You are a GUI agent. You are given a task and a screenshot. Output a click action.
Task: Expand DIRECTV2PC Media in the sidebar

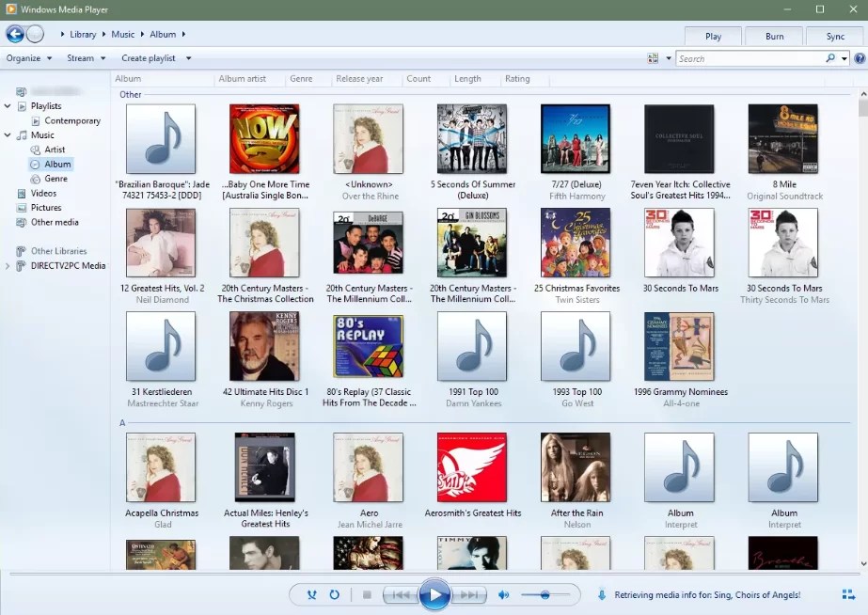(x=8, y=264)
